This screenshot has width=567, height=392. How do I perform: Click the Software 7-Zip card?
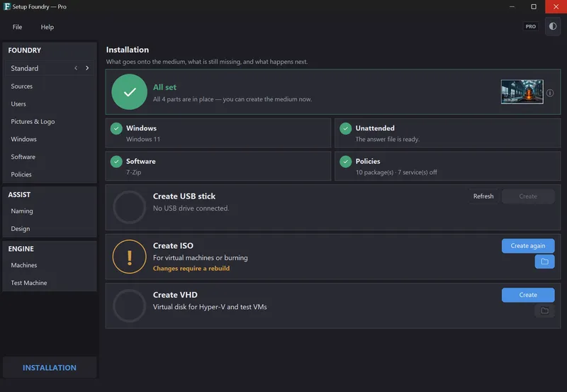coord(218,167)
